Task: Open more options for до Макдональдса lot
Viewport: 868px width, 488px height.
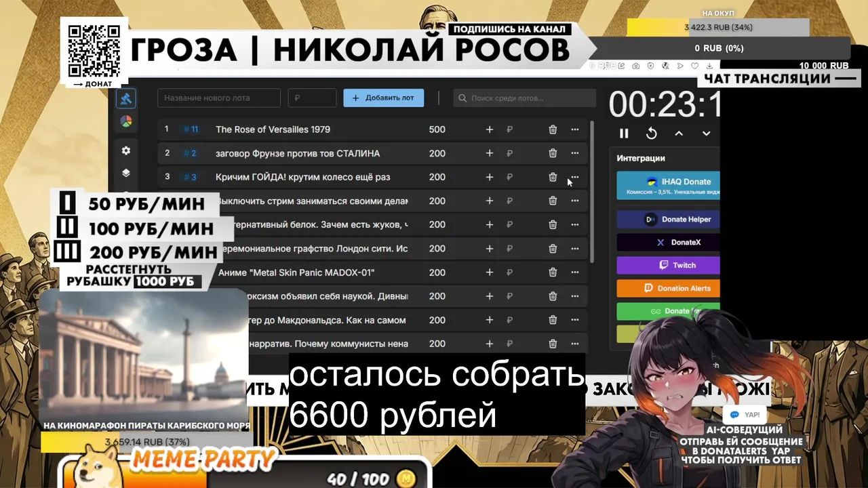Action: point(575,320)
